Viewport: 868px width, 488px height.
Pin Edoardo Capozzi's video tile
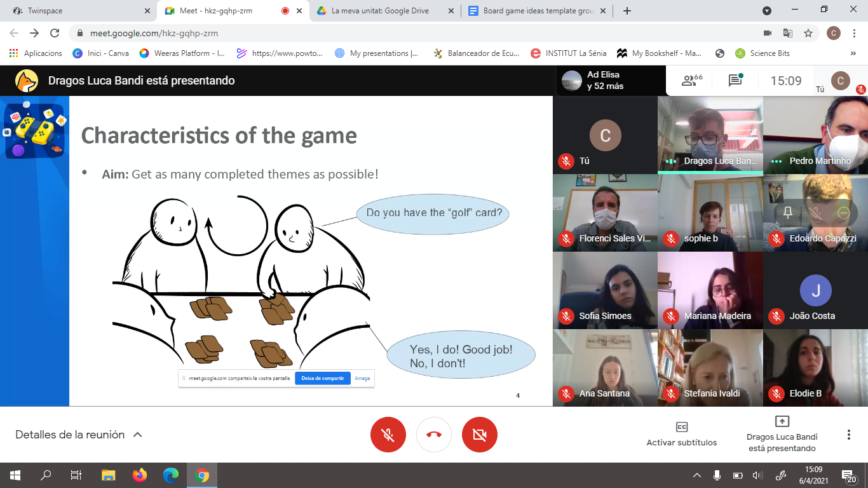pos(788,213)
